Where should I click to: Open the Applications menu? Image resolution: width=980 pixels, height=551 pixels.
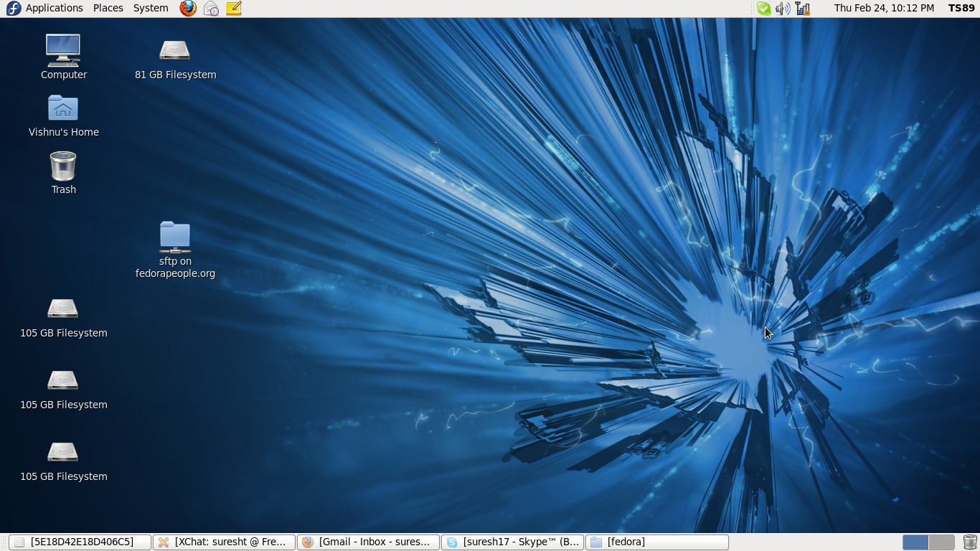(x=54, y=8)
